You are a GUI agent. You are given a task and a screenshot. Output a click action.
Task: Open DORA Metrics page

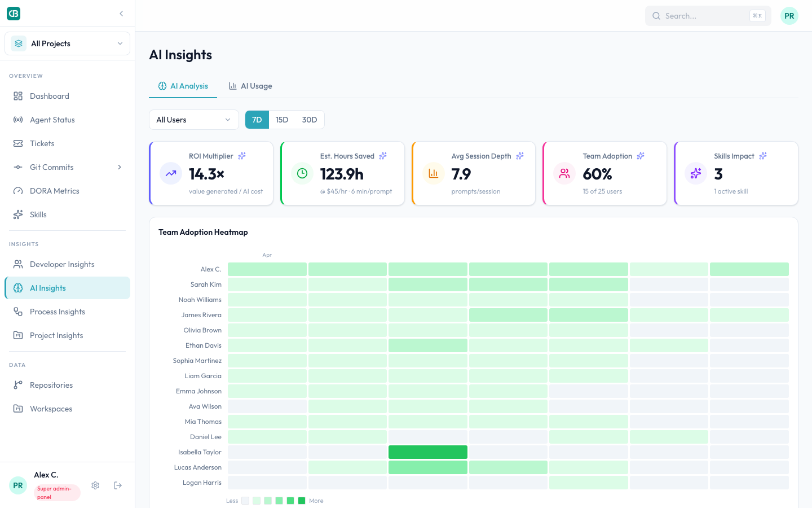pyautogui.click(x=67, y=191)
